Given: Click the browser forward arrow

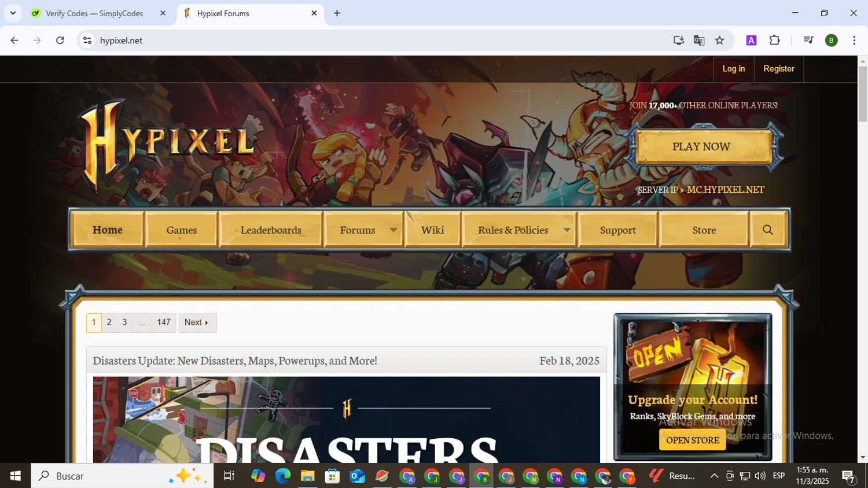Looking at the screenshot, I should pos(37,41).
